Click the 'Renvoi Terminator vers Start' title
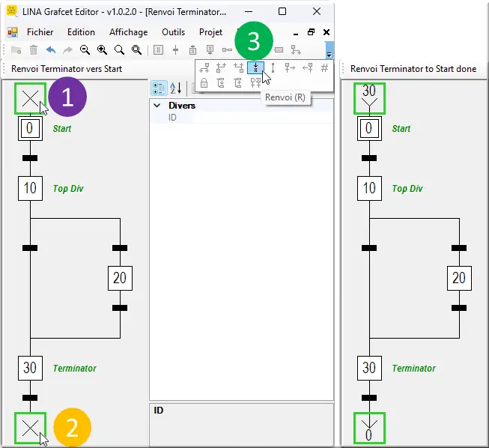The image size is (489, 448). pos(67,69)
